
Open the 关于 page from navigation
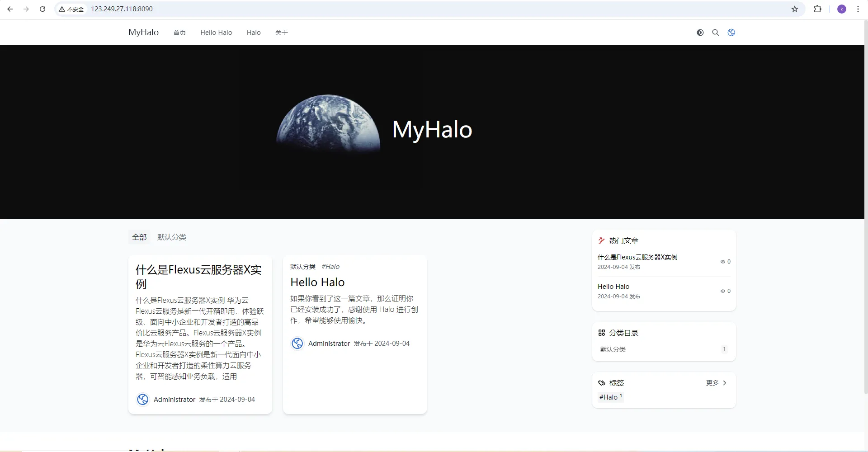click(x=282, y=33)
